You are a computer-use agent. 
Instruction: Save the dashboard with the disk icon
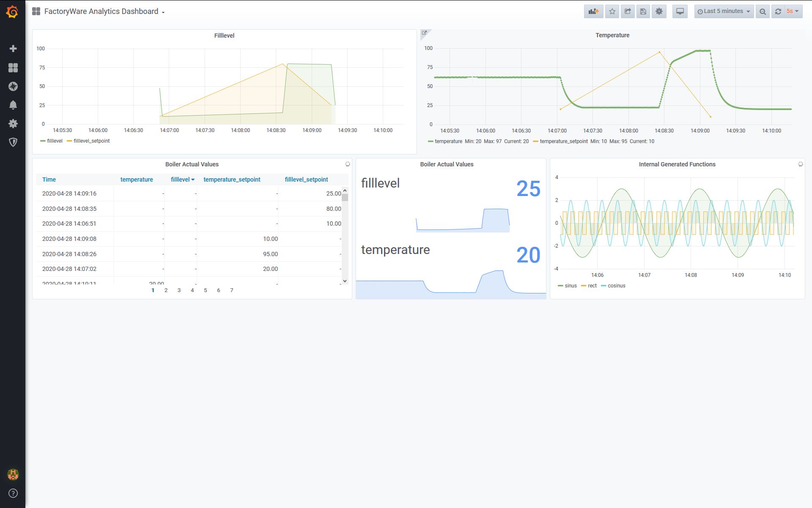coord(643,11)
